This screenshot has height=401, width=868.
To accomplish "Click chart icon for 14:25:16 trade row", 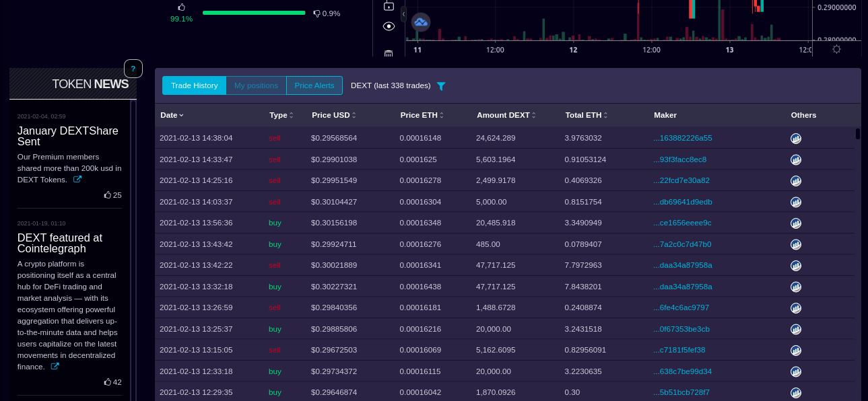I will (796, 181).
